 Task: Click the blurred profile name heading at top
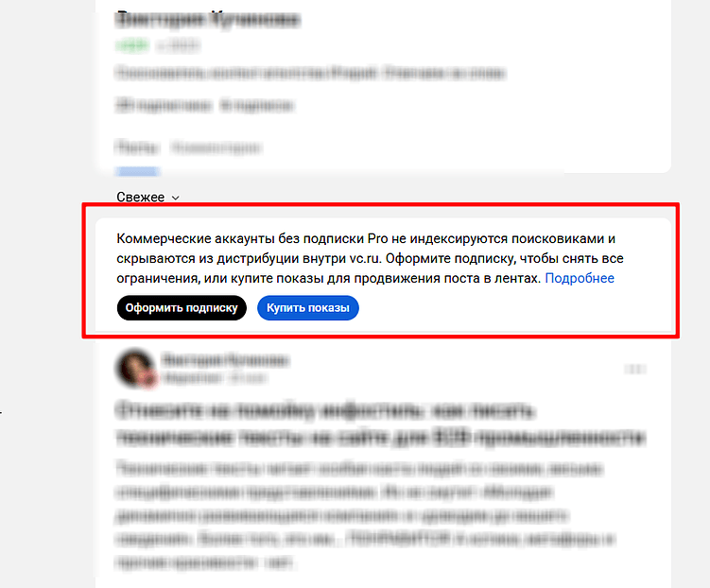point(208,20)
